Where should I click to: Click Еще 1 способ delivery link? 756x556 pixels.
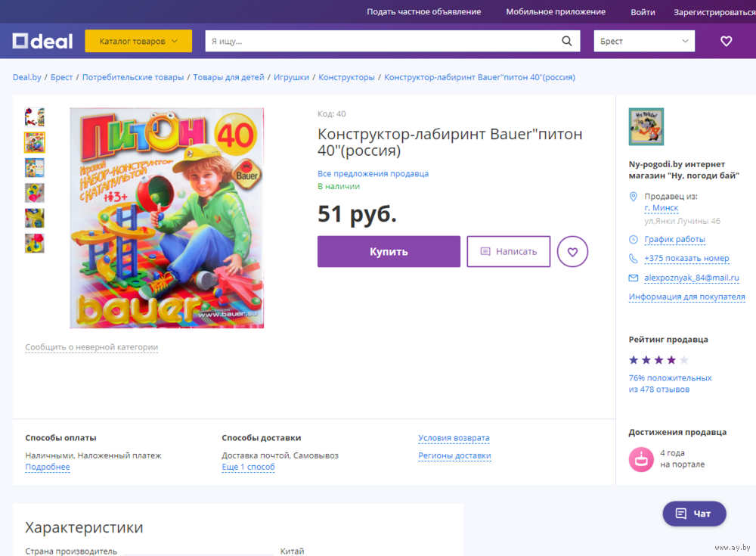(x=248, y=467)
